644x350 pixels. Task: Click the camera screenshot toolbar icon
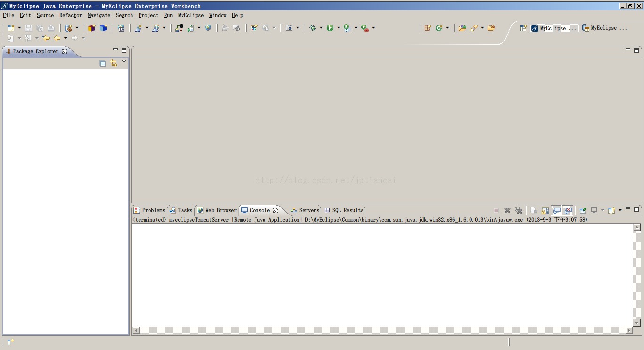[289, 28]
